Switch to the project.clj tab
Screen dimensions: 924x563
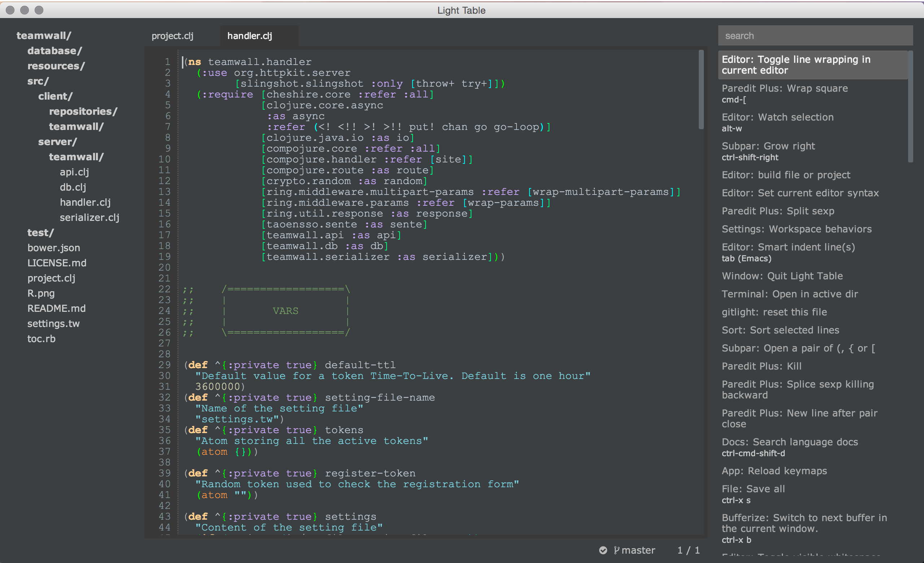173,36
